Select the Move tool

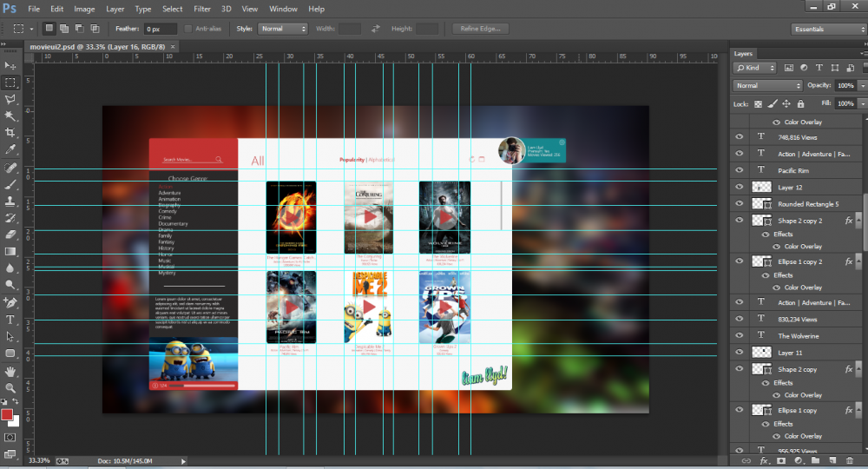pyautogui.click(x=10, y=66)
